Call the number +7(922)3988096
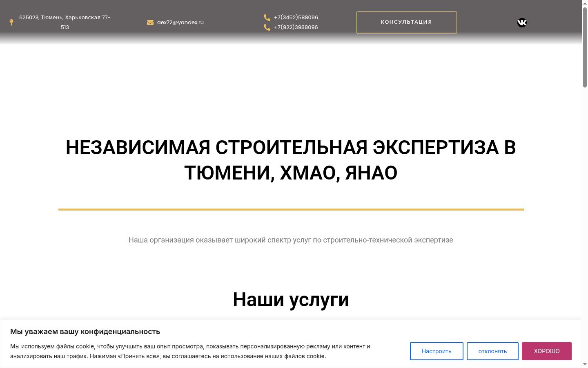The image size is (588, 368). (296, 27)
